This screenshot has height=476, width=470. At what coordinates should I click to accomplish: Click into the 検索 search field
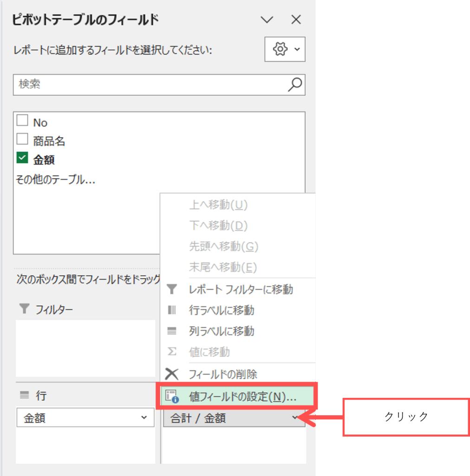tap(149, 84)
